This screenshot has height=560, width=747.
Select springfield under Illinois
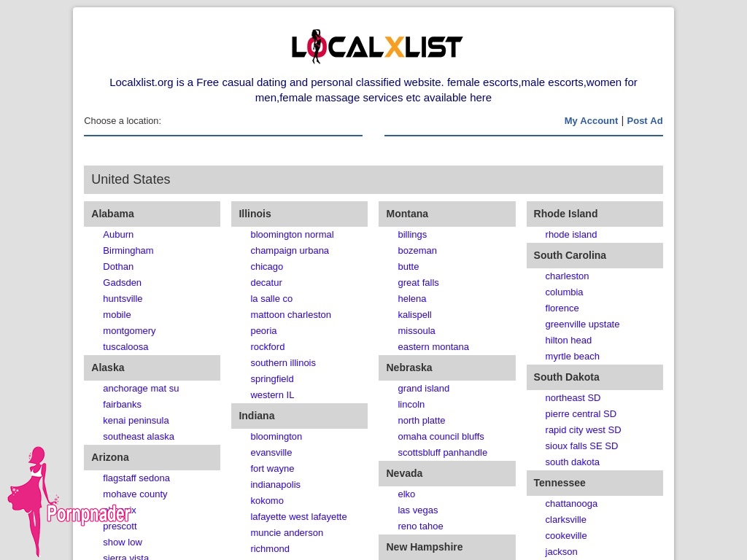click(272, 379)
